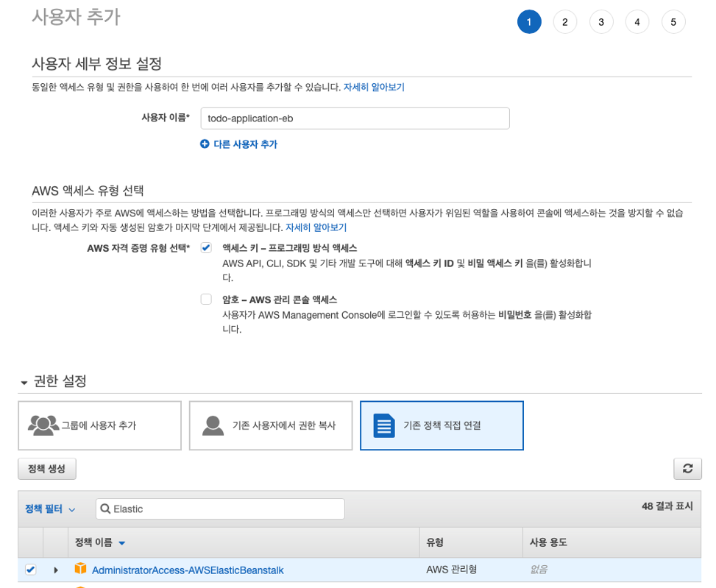This screenshot has height=588, width=716.
Task: Go to wizard step 1
Action: [529, 22]
